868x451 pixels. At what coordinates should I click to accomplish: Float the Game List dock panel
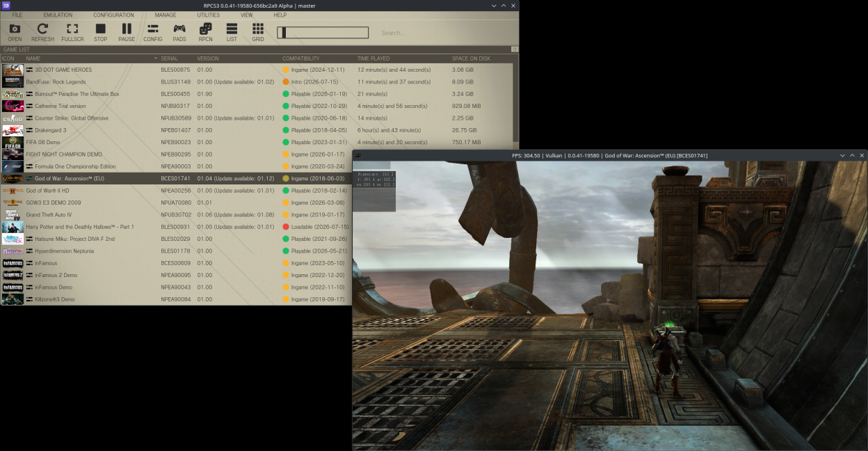coord(515,49)
